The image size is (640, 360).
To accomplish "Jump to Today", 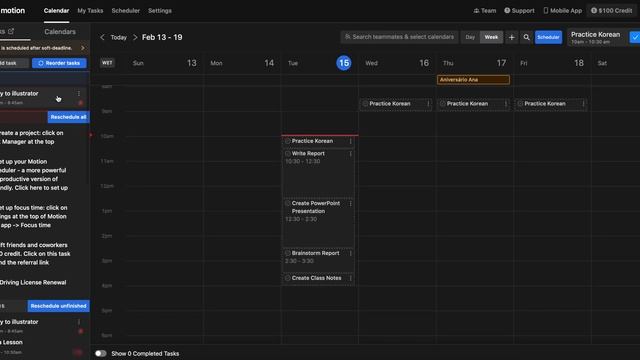I will pos(118,37).
